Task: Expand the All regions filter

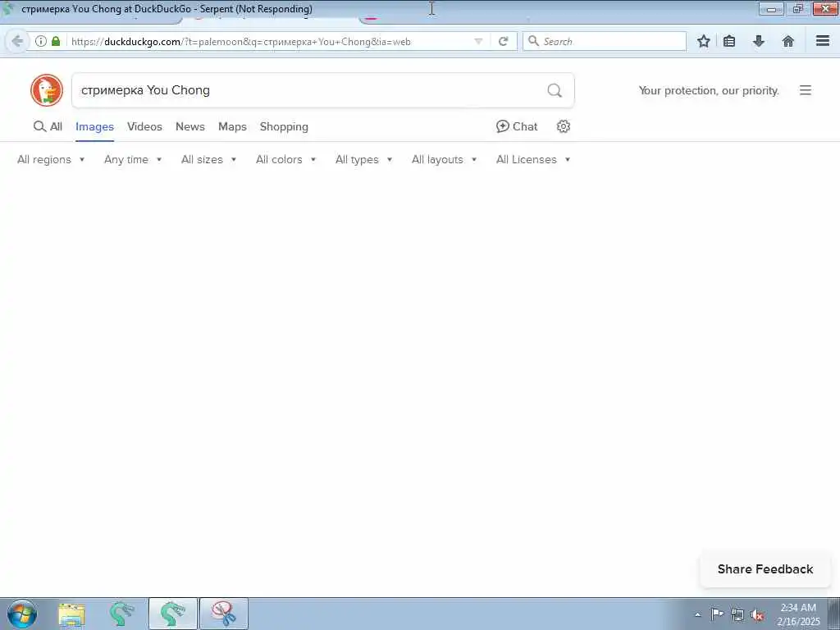Action: tap(51, 160)
